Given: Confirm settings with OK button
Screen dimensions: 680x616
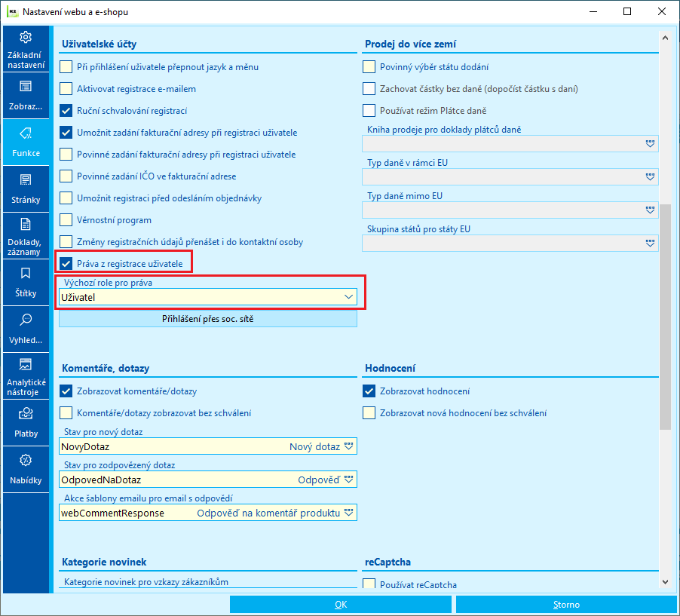Looking at the screenshot, I should tap(341, 604).
